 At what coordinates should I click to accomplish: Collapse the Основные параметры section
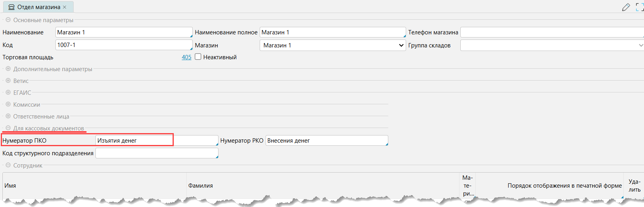(x=8, y=20)
